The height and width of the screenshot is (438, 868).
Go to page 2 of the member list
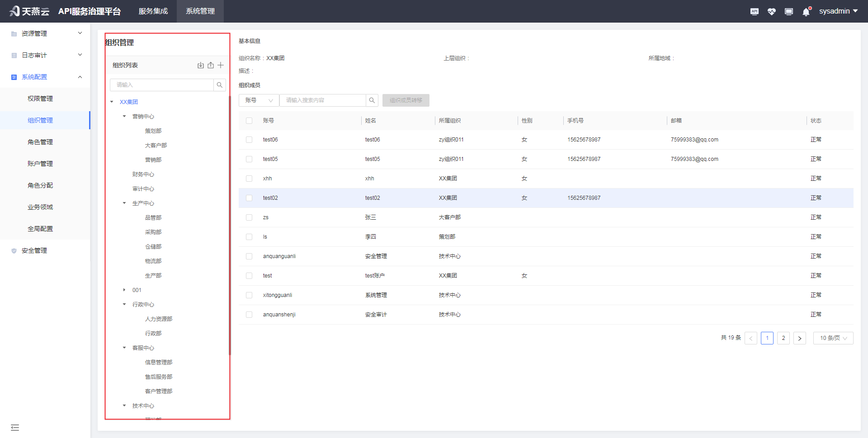tap(783, 338)
